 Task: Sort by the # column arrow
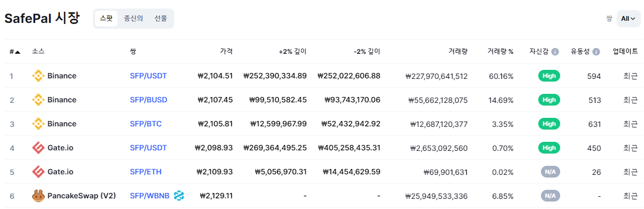click(18, 52)
